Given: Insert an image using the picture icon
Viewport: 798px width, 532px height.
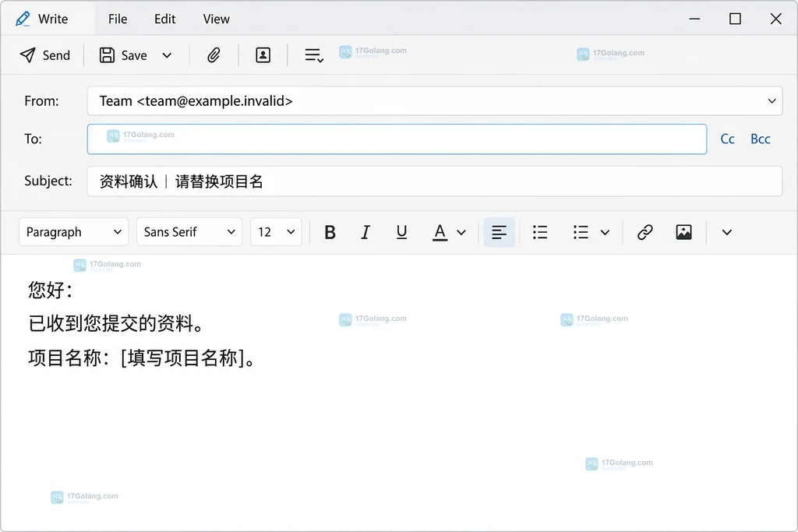Looking at the screenshot, I should tap(683, 232).
